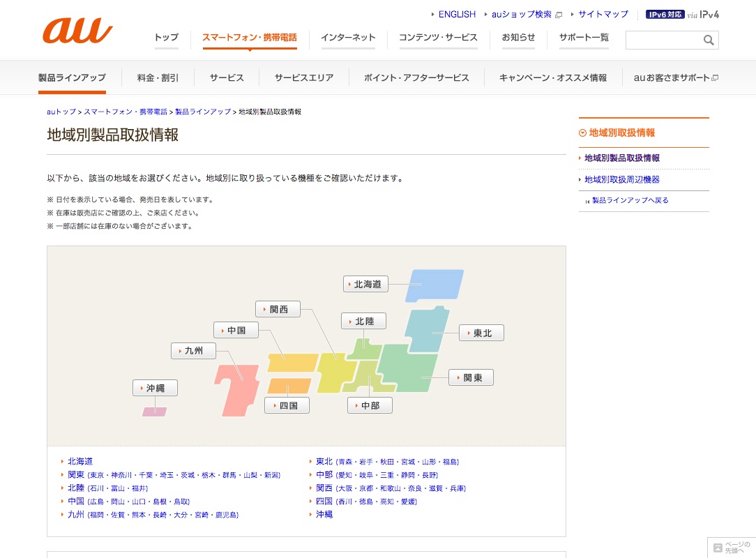The width and height of the screenshot is (756, 558).
Task: Open the 料金・割引 navigation tab
Action: coord(158,78)
